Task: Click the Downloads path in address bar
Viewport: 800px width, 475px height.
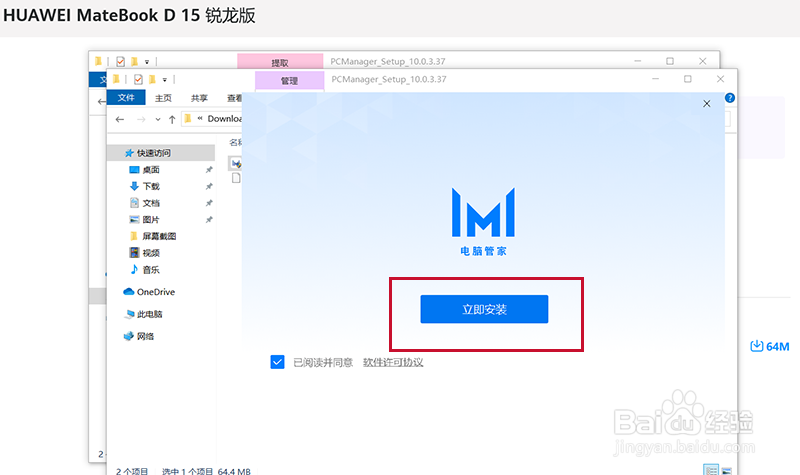Action: (x=224, y=118)
